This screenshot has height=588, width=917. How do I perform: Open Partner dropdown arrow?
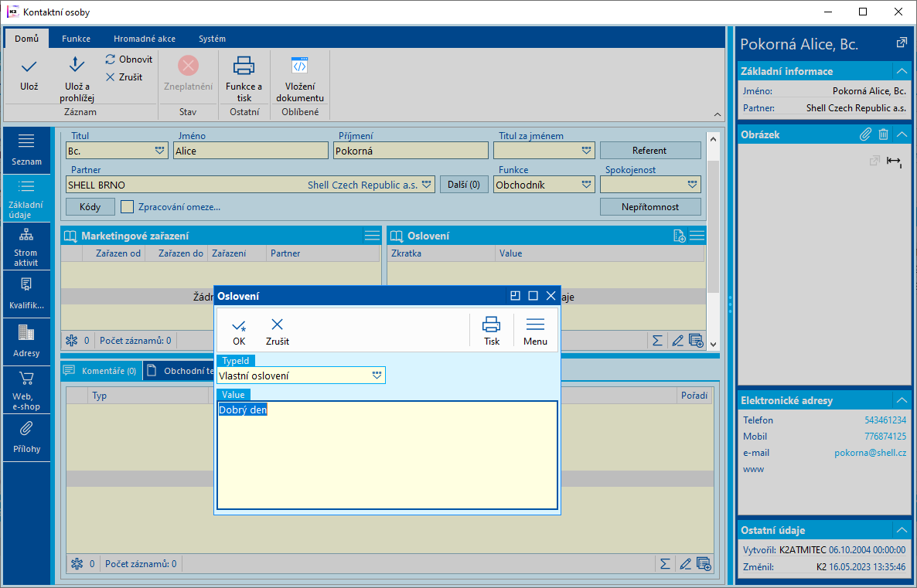[x=427, y=185]
